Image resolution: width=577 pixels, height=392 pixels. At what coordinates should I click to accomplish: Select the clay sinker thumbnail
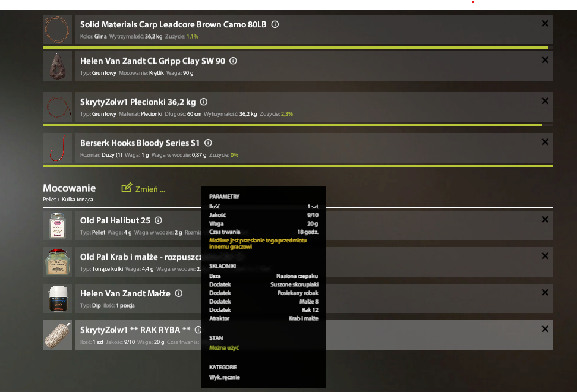(x=57, y=66)
